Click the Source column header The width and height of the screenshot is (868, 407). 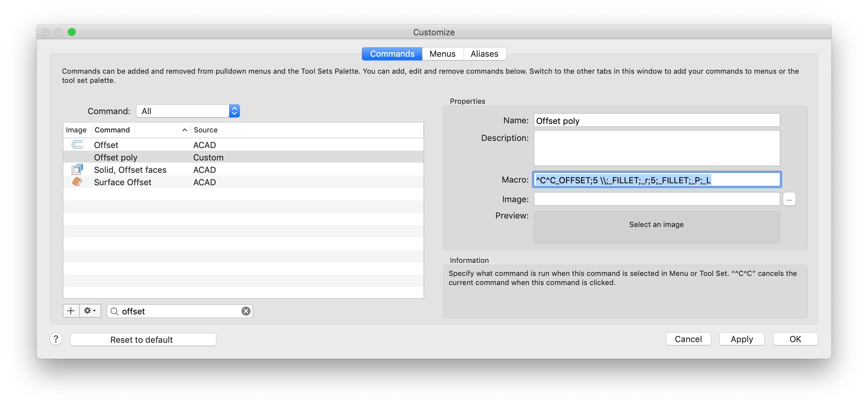point(206,130)
